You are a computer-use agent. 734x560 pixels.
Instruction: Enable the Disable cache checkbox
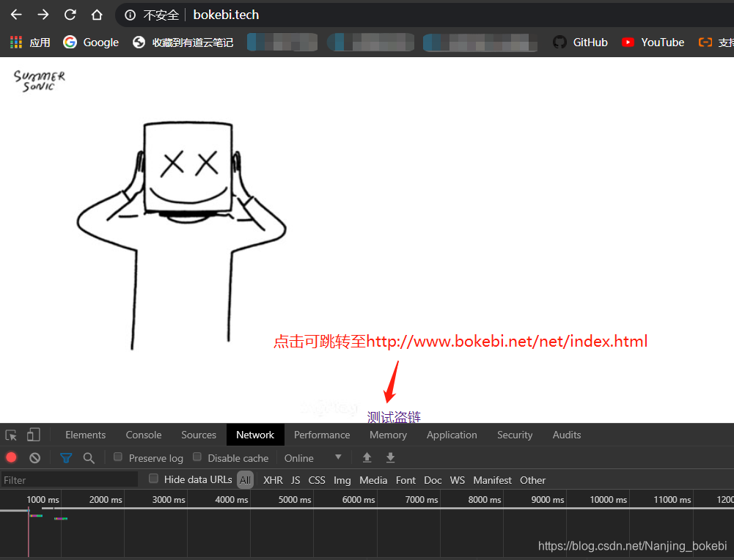(197, 457)
